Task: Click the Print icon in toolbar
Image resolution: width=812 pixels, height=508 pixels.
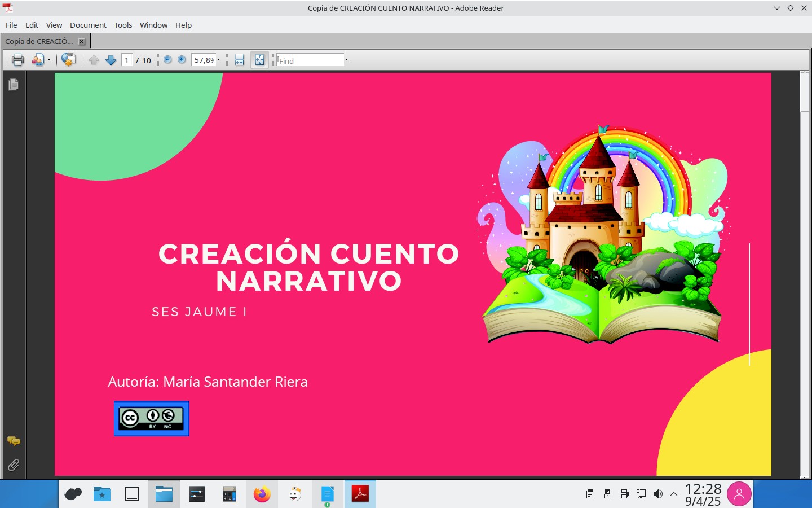Action: (17, 60)
